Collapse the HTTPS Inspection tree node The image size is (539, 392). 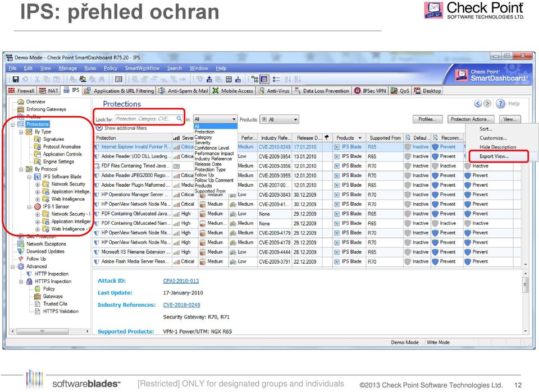[21, 282]
